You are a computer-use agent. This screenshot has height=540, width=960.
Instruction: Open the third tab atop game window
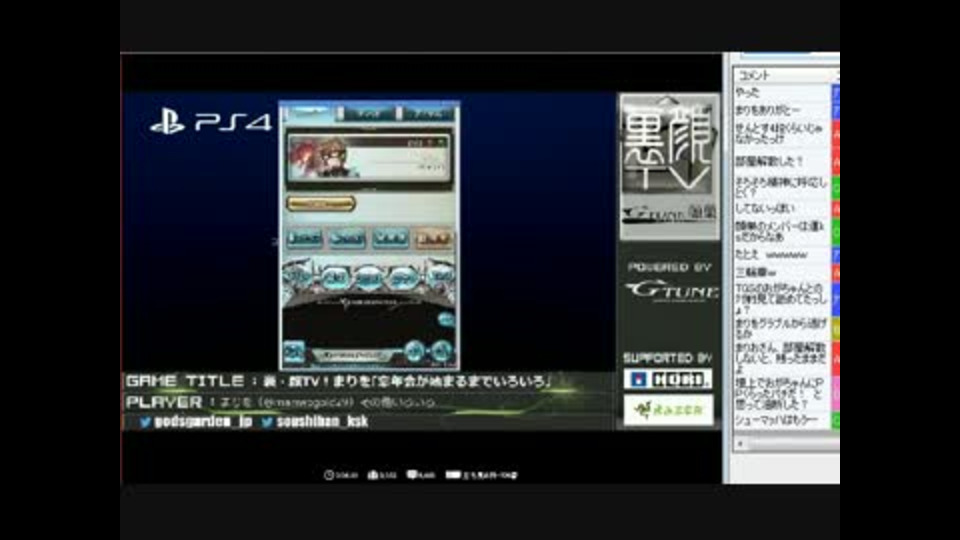[428, 113]
